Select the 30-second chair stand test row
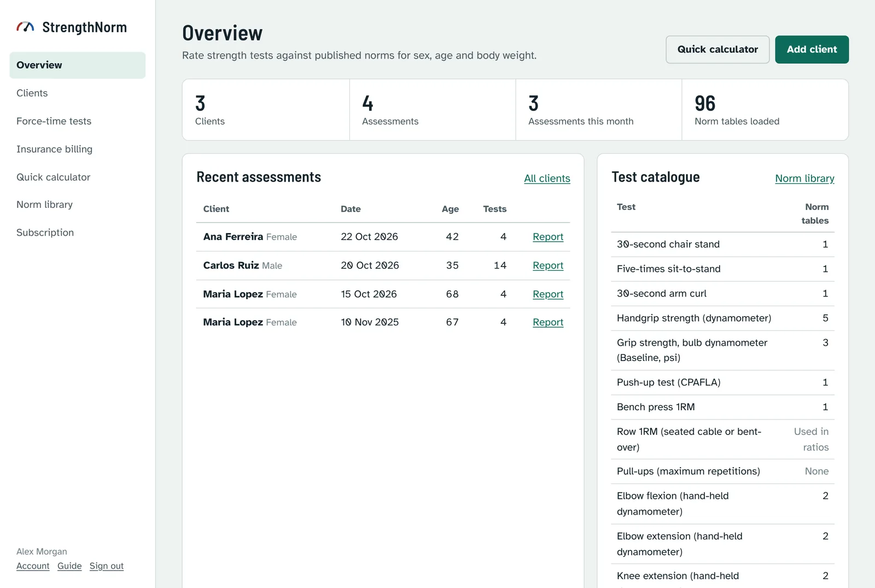The width and height of the screenshot is (875, 588). tap(722, 244)
